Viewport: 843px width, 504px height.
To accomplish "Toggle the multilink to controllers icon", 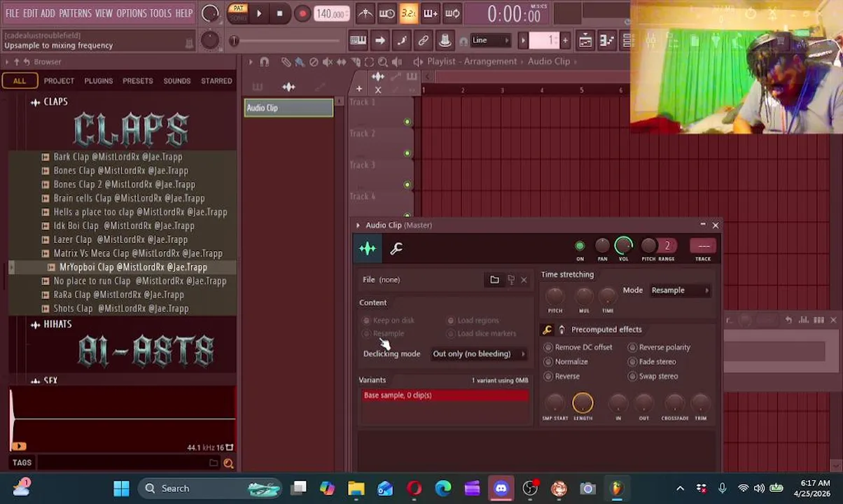I will coord(424,40).
